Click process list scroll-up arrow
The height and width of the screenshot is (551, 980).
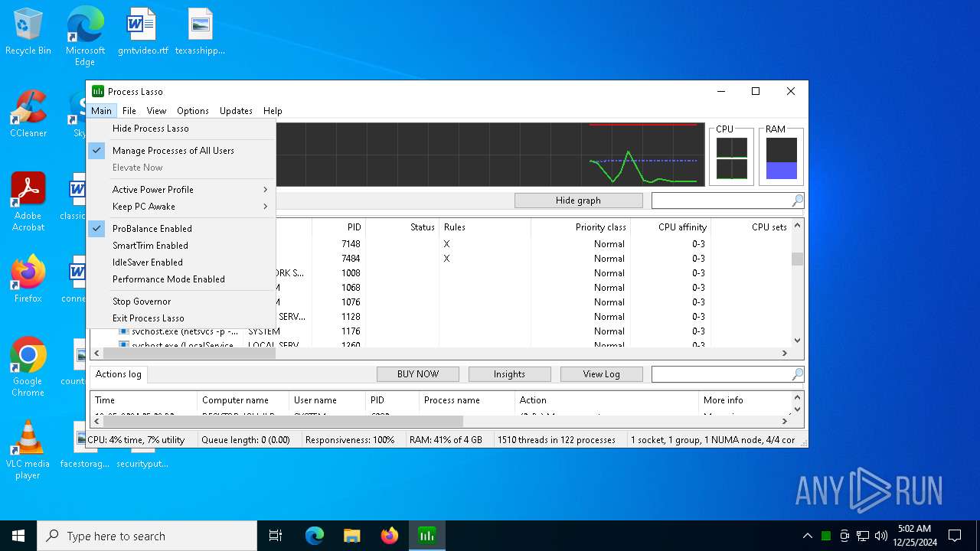click(797, 225)
